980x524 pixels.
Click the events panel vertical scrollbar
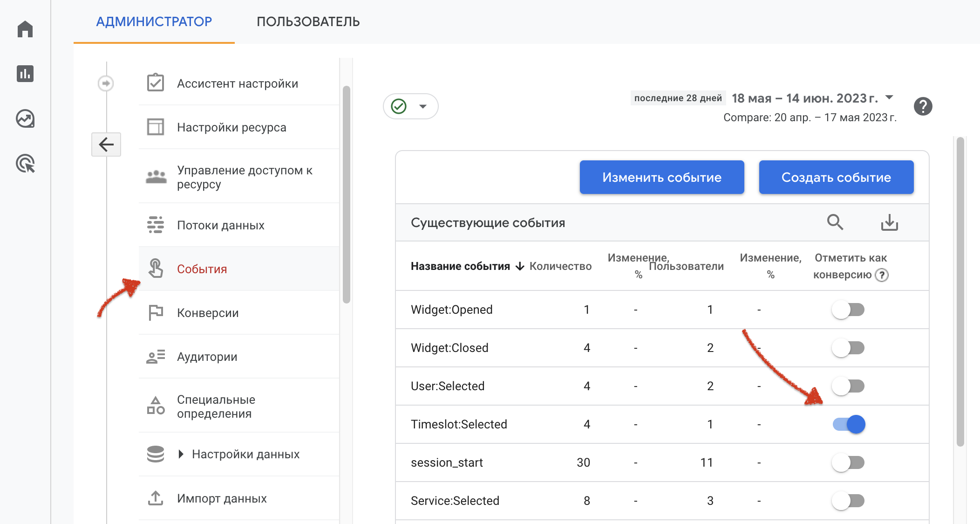tap(960, 291)
